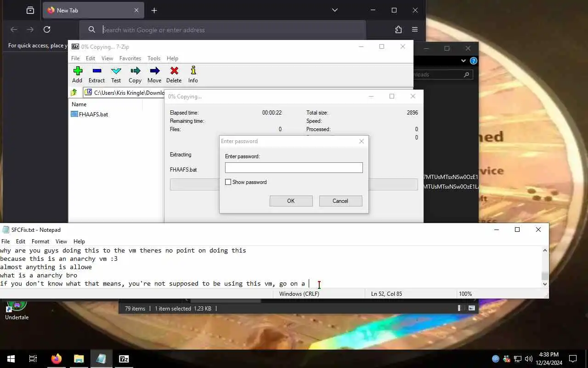
Task: Click the Extract toolbar icon in 7-Zip
Action: pyautogui.click(x=96, y=75)
